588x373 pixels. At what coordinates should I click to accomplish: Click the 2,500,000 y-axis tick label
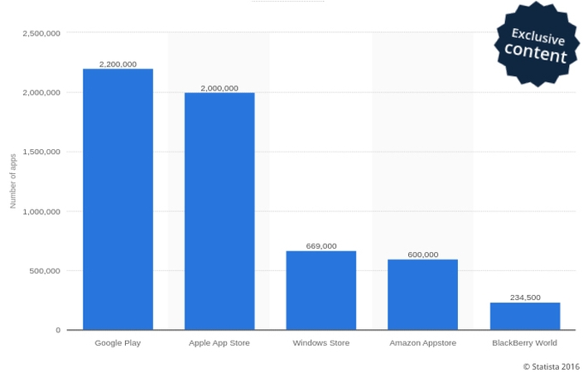(x=41, y=33)
